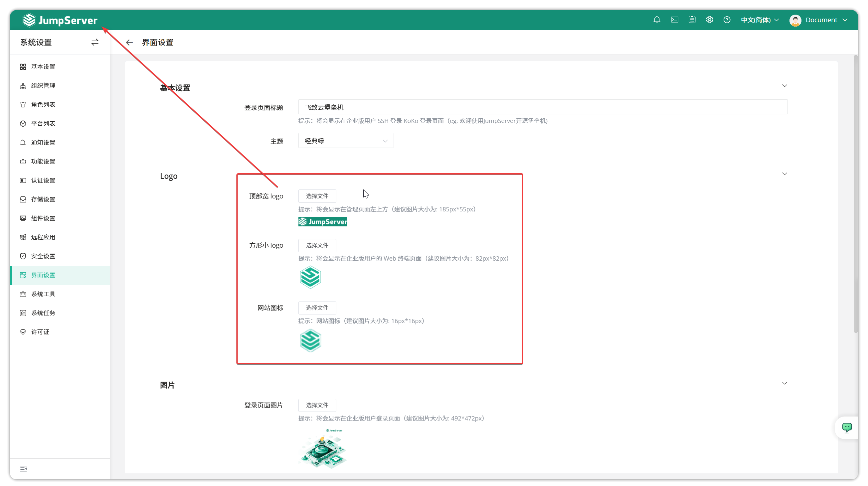Open the 基本设置 sidebar menu
868x486 pixels.
pos(60,66)
